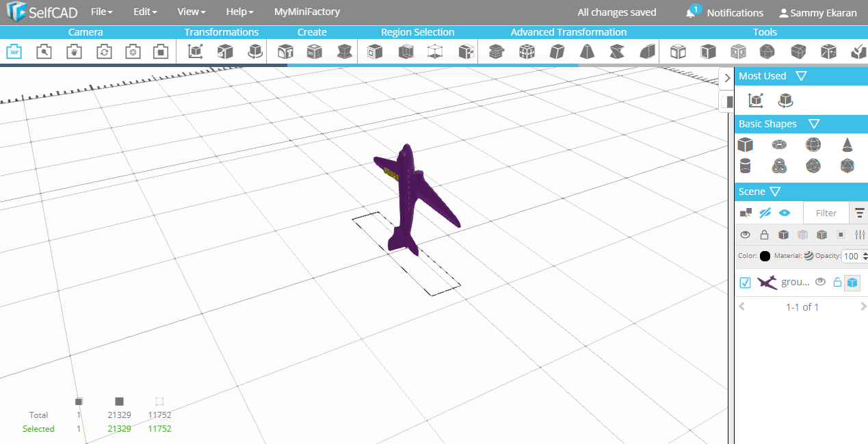Viewport: 868px width, 444px height.
Task: Click the Move icon under Most Used
Action: point(756,101)
